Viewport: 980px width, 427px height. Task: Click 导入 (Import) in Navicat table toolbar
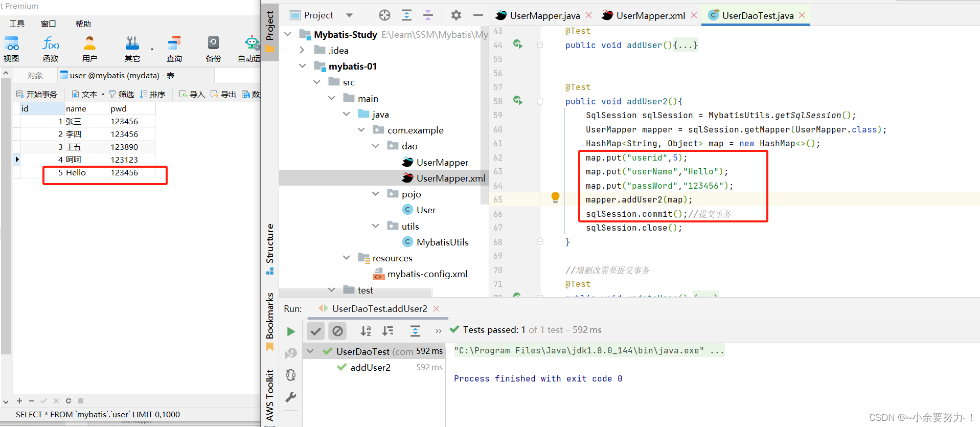coord(192,94)
